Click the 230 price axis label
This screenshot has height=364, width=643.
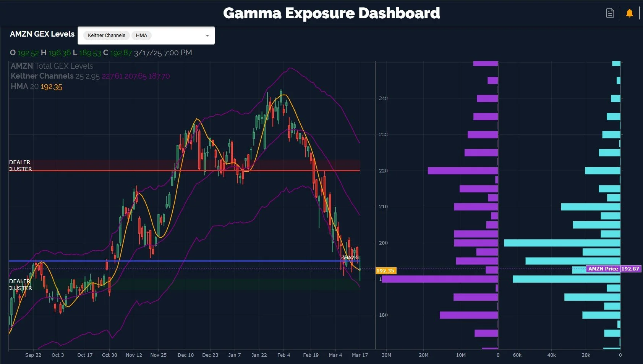(x=383, y=135)
